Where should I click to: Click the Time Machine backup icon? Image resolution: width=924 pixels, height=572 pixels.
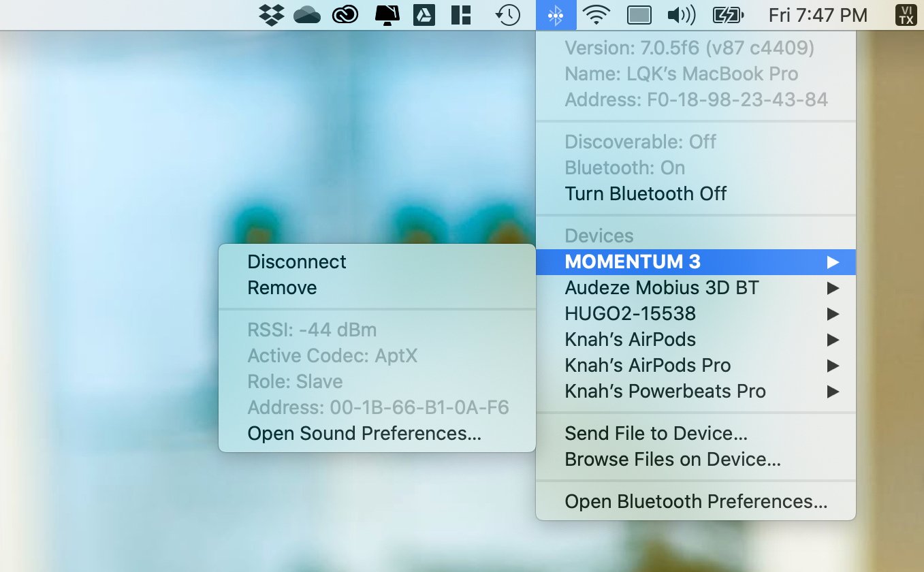click(507, 14)
